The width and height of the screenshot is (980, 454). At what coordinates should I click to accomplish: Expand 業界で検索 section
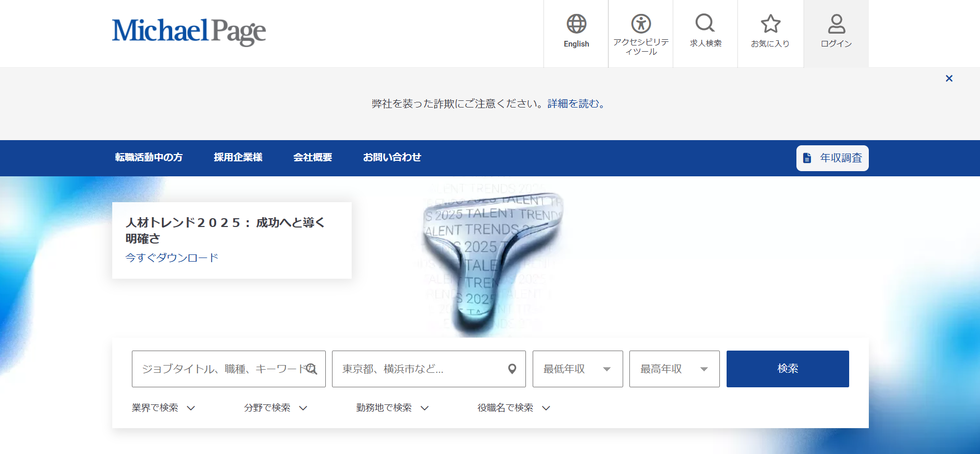coord(163,408)
